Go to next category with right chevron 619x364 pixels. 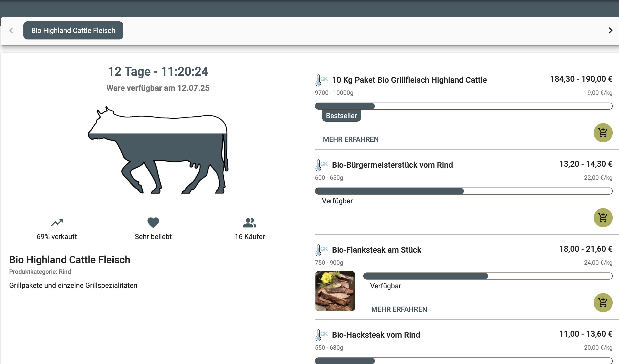(610, 30)
